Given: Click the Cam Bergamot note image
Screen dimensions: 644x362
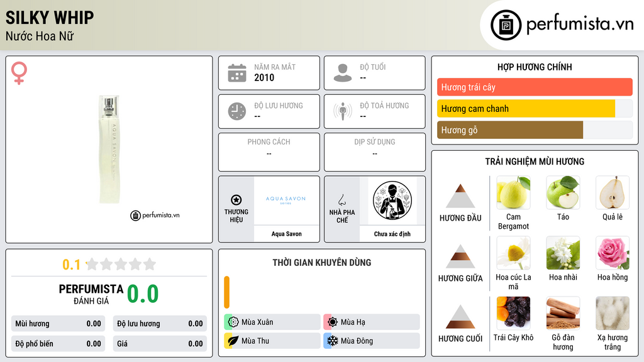Looking at the screenshot, I should (513, 192).
